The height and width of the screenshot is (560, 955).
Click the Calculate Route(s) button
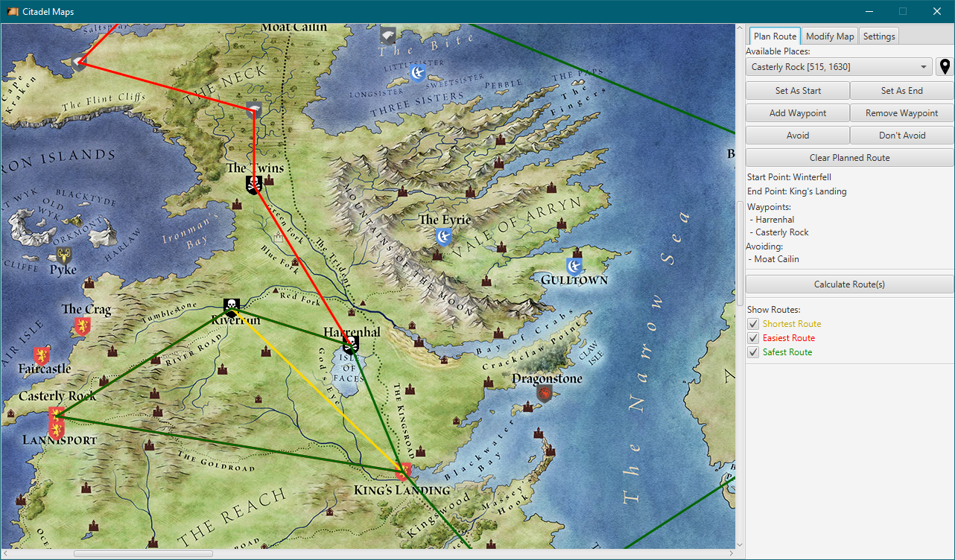tap(850, 284)
